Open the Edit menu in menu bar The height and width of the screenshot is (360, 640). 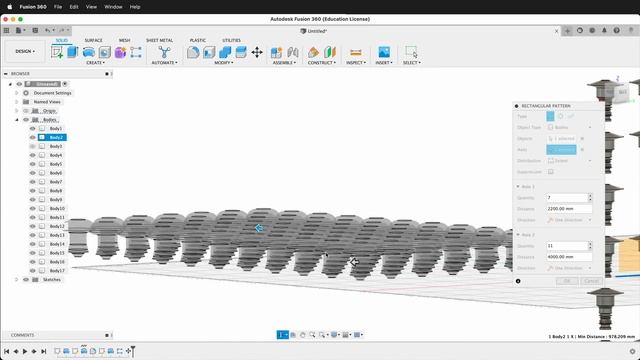point(74,7)
